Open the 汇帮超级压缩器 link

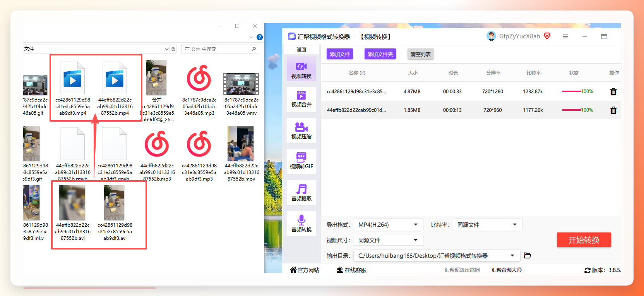(x=462, y=270)
